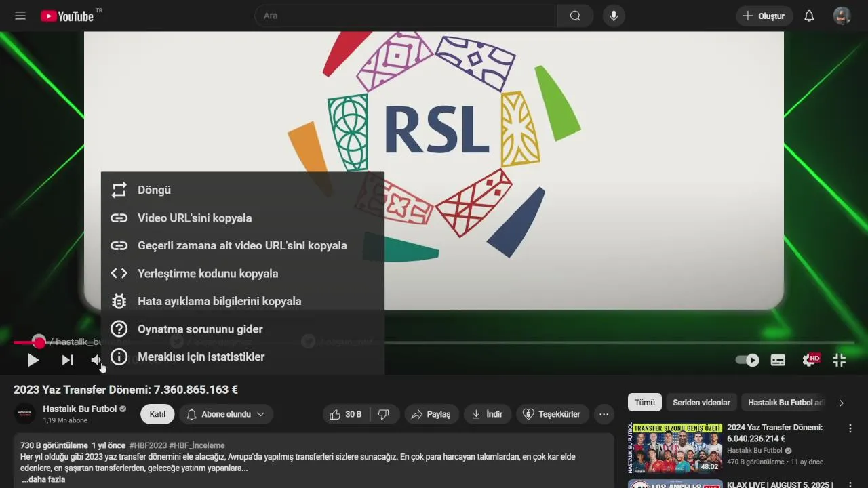Screen dimensions: 868x488
Task: Choose Geçerli zamana ait video URL'sini kopyala
Action: [243, 246]
